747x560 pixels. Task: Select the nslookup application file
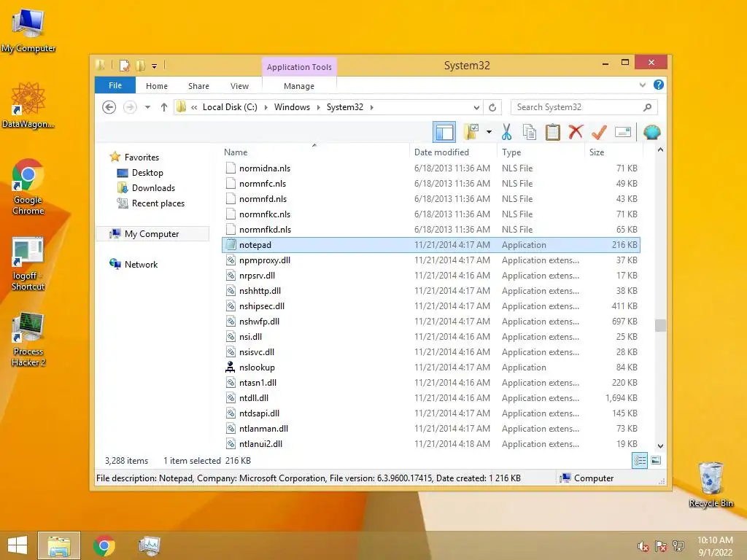431,367
